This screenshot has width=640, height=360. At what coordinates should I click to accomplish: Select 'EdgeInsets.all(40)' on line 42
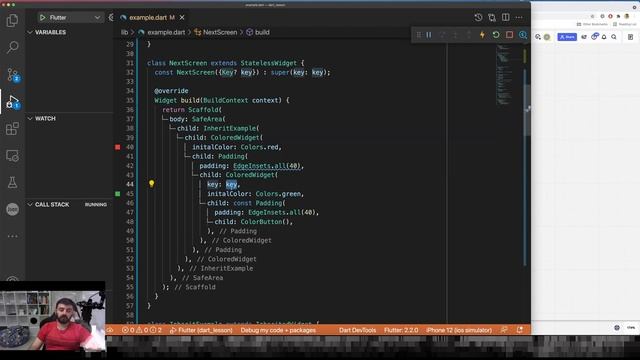pyautogui.click(x=267, y=166)
